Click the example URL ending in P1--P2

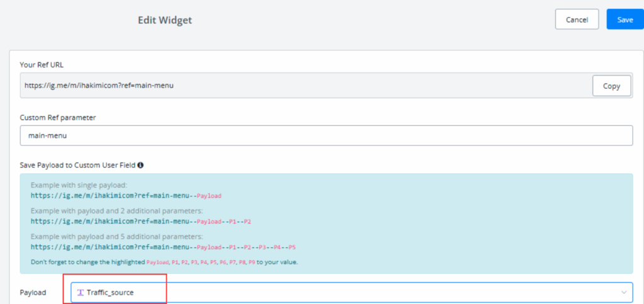(141, 222)
